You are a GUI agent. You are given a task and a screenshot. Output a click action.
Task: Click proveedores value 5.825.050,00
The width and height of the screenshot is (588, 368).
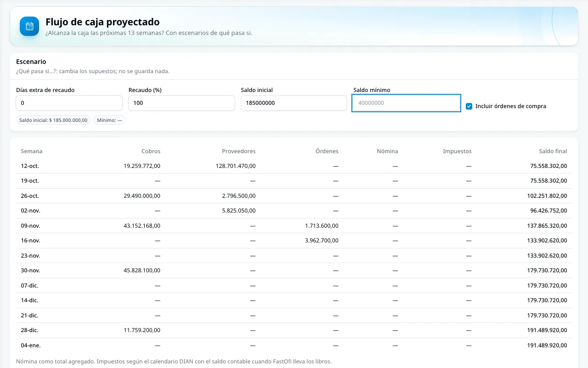(239, 211)
